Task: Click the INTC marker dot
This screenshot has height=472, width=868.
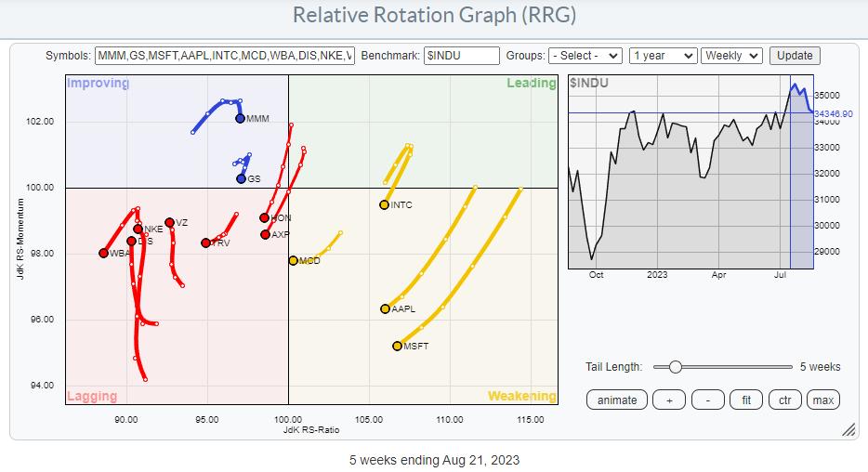Action: click(x=384, y=204)
